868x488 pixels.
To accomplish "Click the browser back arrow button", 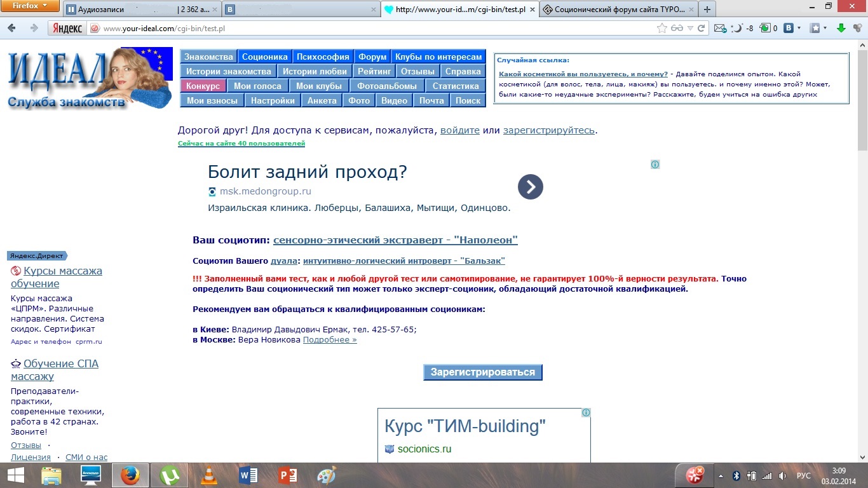I will [x=13, y=28].
